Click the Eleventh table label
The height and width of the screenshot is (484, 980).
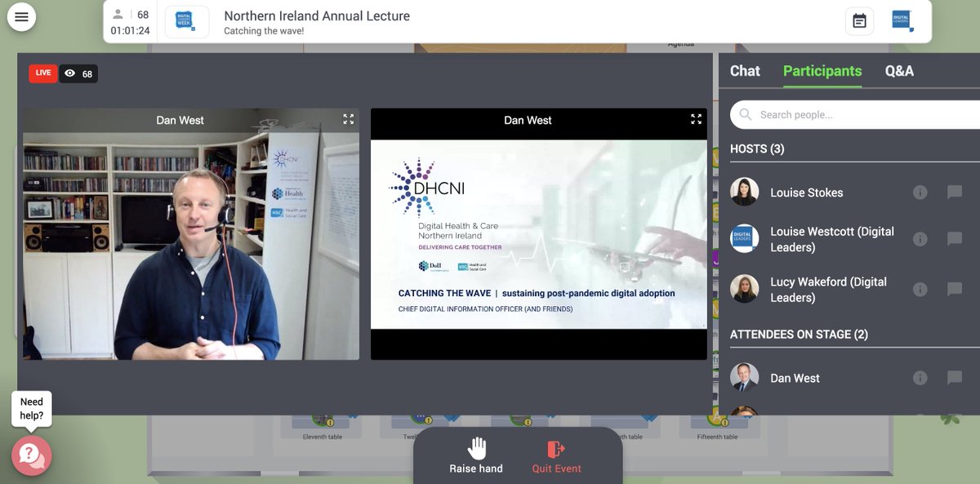[323, 437]
